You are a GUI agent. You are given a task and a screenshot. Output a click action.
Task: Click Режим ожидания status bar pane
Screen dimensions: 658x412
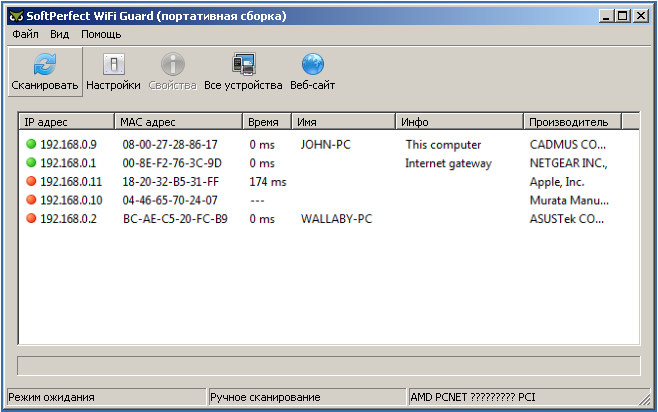click(107, 397)
